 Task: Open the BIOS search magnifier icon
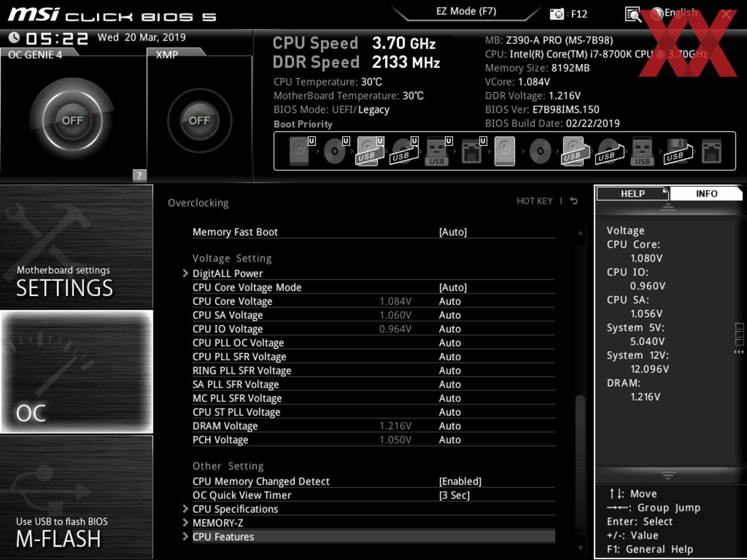[x=633, y=14]
